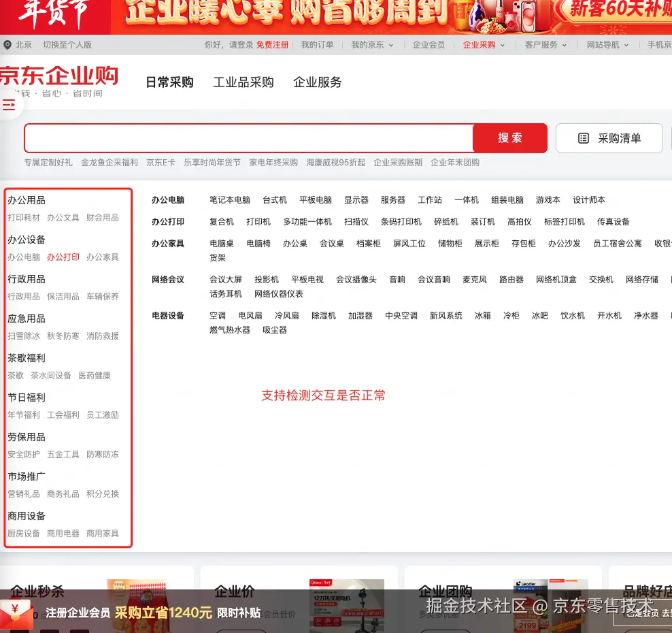This screenshot has height=633, width=672.
Task: Click 笔记本电脑 in 办公电脑 row
Action: [x=230, y=200]
